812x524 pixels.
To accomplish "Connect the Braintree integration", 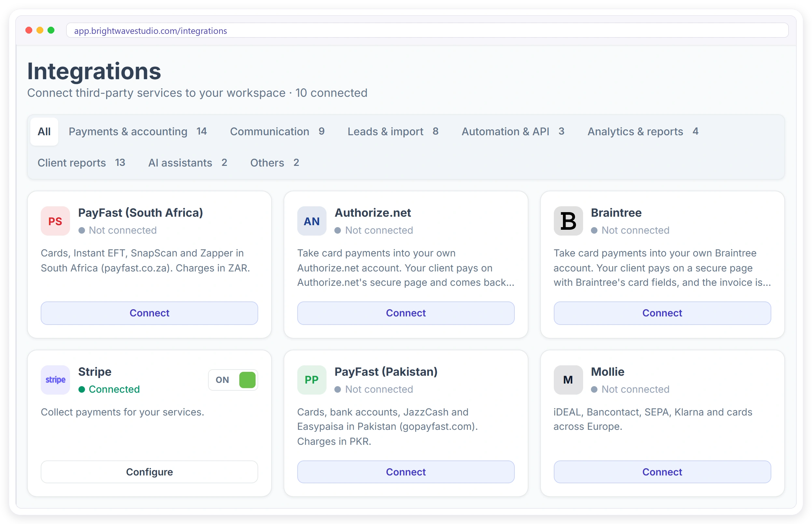I will tap(662, 313).
